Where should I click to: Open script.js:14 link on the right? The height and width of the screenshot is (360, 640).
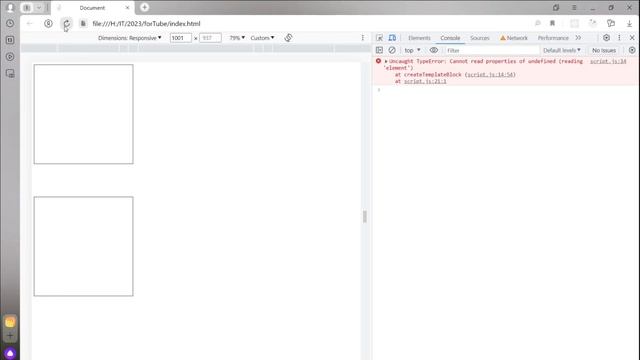(608, 61)
